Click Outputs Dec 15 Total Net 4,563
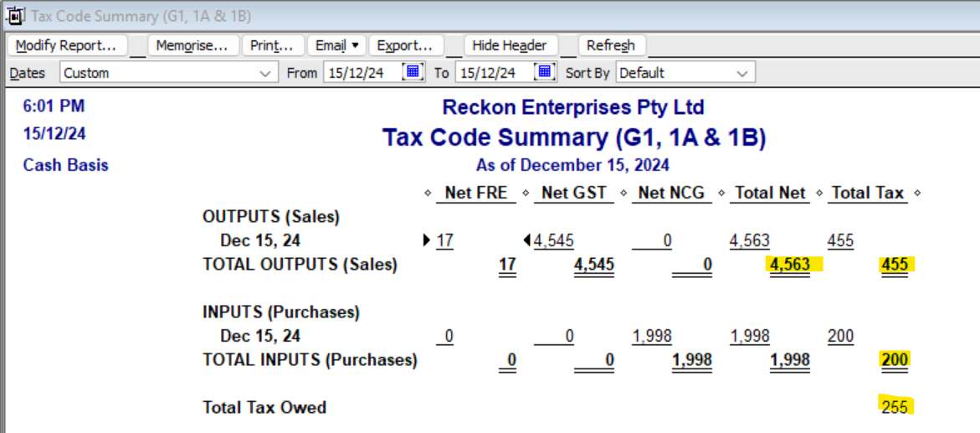The height and width of the screenshot is (433, 980). coord(750,241)
